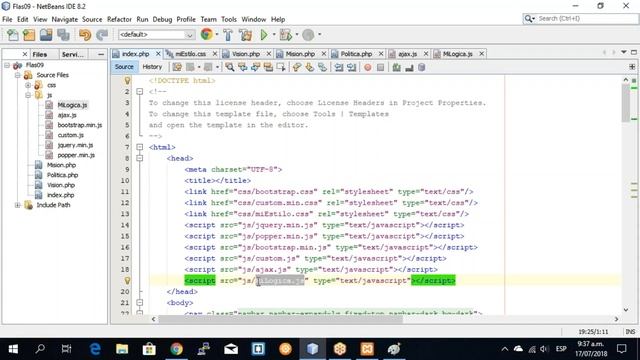640x360 pixels.
Task: Open the Chrome browser selector dropdown arrow
Action: 217,35
